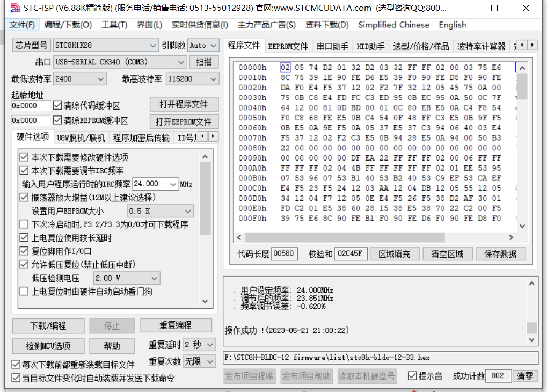Click hex view scroll left arrow
Viewport: 547px width, 392px height.
pos(239,237)
